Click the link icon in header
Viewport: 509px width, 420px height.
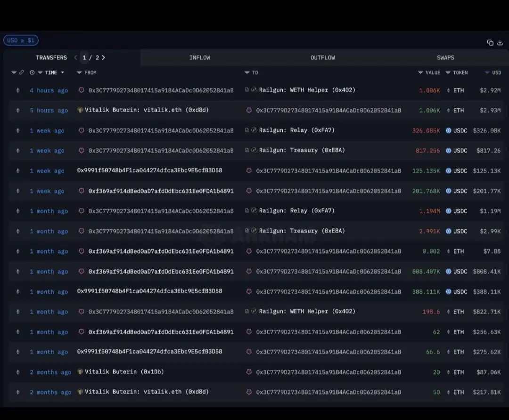coord(21,73)
